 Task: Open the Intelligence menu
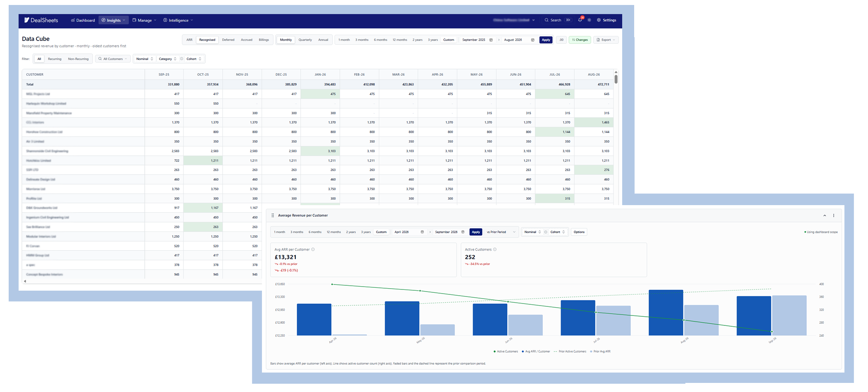point(178,20)
